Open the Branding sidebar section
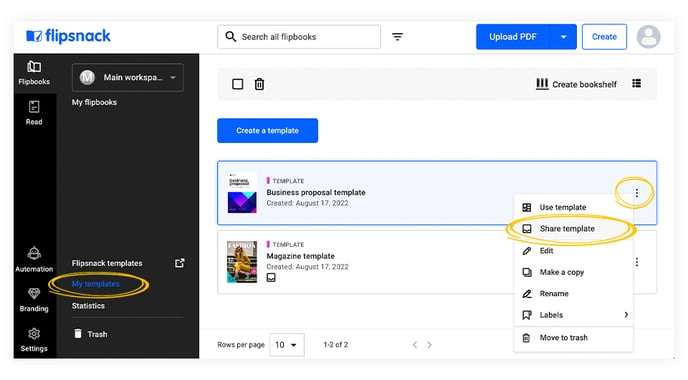 click(x=34, y=300)
